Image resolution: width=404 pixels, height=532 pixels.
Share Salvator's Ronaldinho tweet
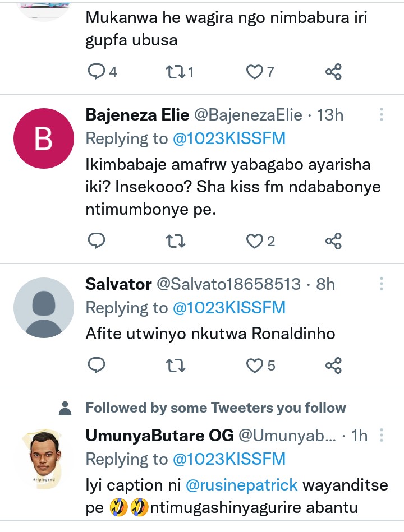click(333, 366)
